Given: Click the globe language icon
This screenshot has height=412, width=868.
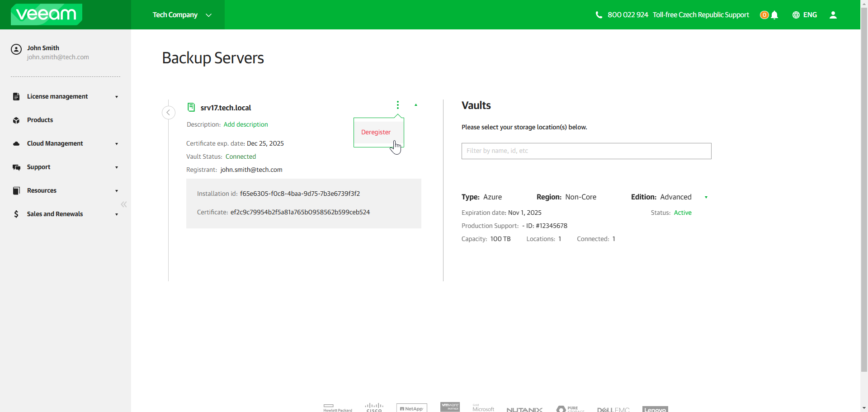Looking at the screenshot, I should pos(796,15).
